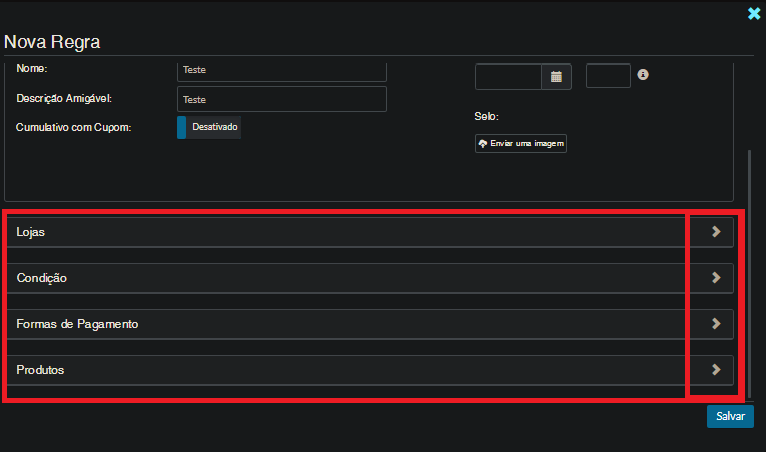The width and height of the screenshot is (766, 452).
Task: Close the Nova Regra dialog
Action: [754, 14]
